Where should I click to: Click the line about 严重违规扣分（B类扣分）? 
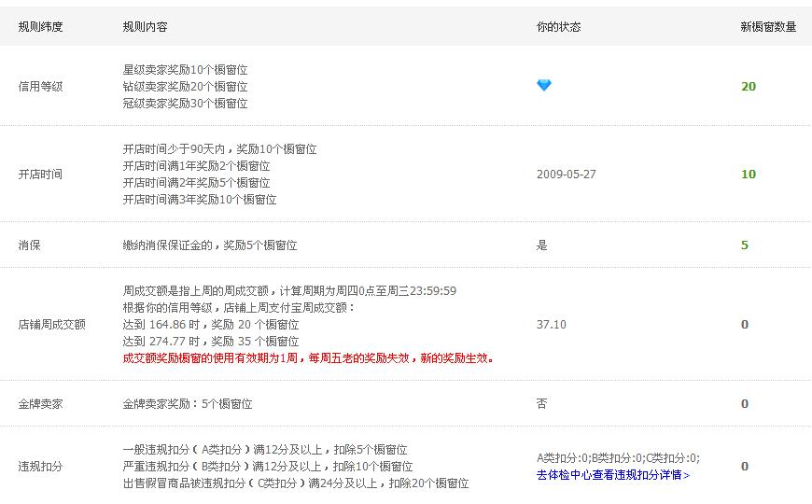[x=268, y=466]
